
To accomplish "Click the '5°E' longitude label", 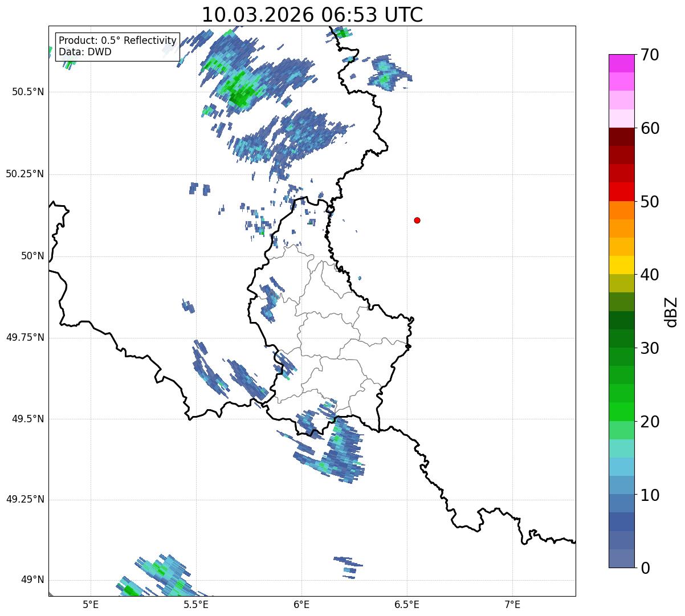I will 91,604.
